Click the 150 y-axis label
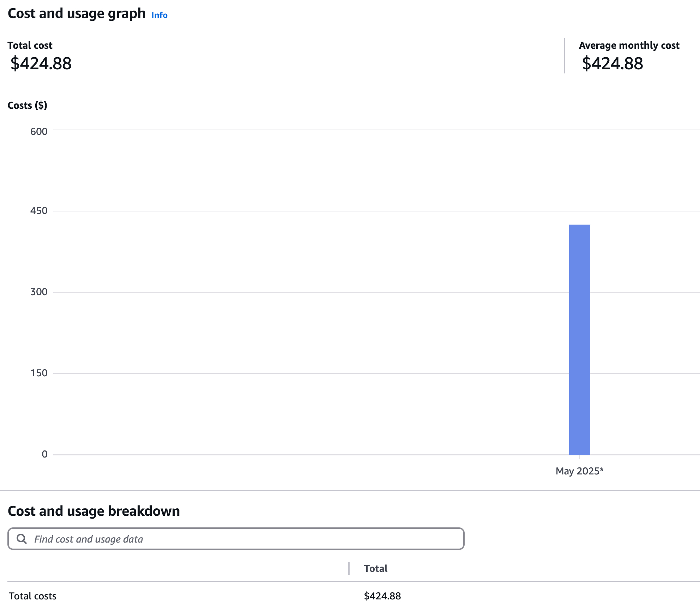The height and width of the screenshot is (610, 700). pos(39,373)
